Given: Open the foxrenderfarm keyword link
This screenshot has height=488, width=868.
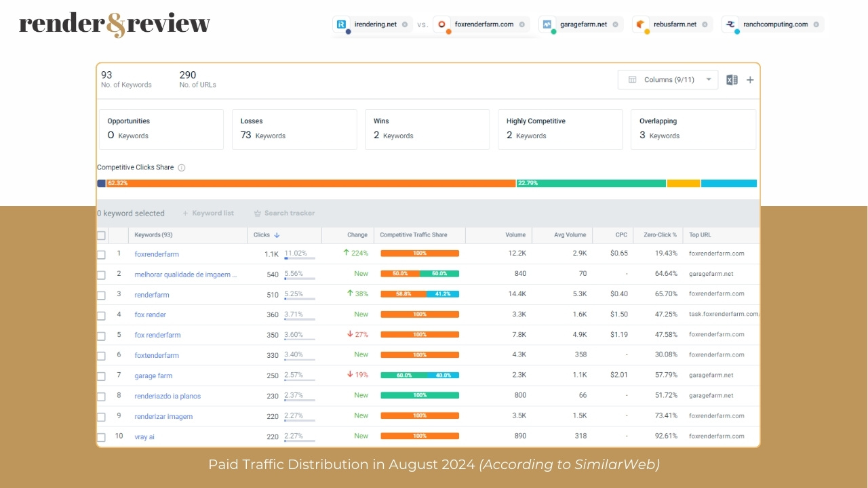Looking at the screenshot, I should pyautogui.click(x=157, y=254).
